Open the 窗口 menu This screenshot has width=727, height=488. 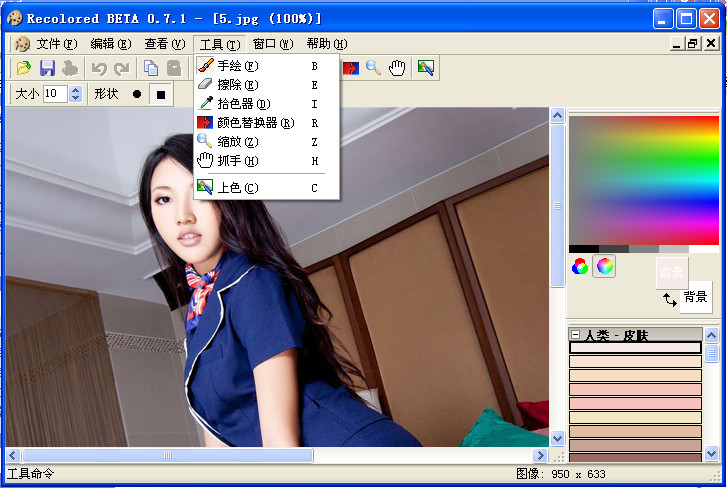click(272, 44)
